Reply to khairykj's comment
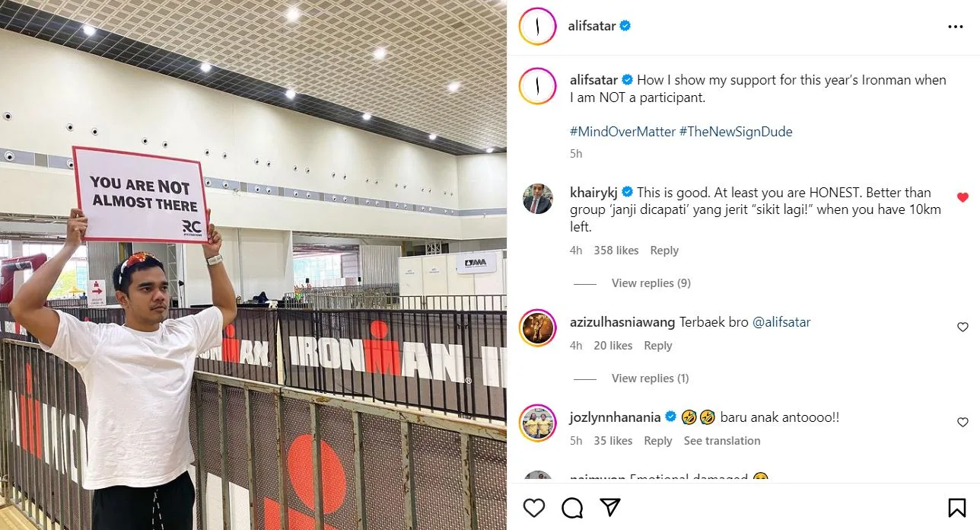Viewport: 980px width, 530px height. [x=664, y=251]
